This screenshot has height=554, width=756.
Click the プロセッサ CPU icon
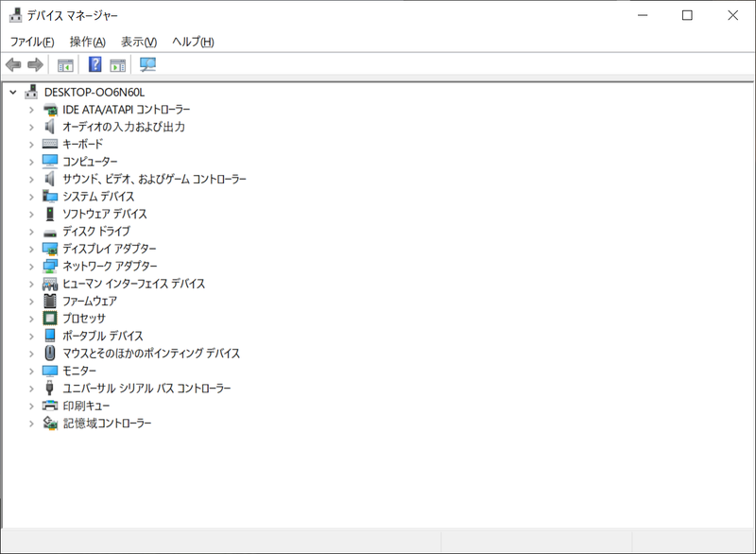click(x=50, y=319)
